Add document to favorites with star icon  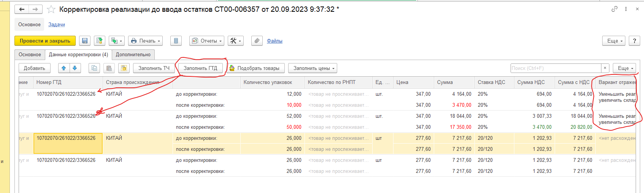click(x=51, y=9)
